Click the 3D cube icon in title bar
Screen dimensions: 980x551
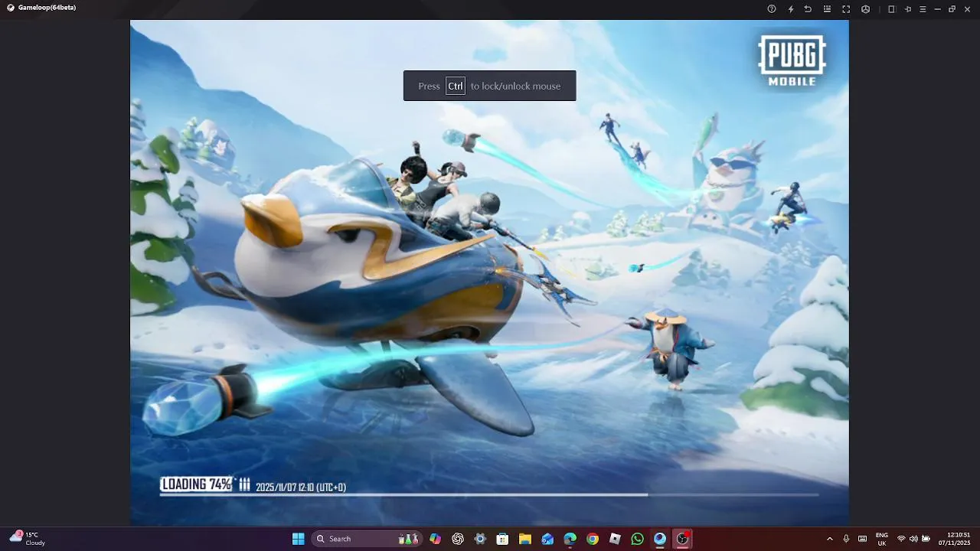[x=865, y=9]
